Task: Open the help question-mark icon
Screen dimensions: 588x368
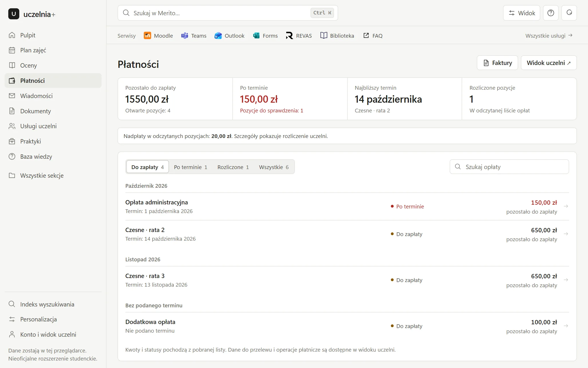Action: pyautogui.click(x=550, y=13)
